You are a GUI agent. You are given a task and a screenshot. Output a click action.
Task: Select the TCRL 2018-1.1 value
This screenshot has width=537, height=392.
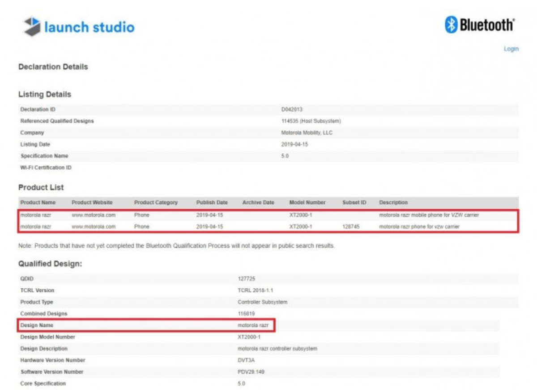(x=256, y=290)
